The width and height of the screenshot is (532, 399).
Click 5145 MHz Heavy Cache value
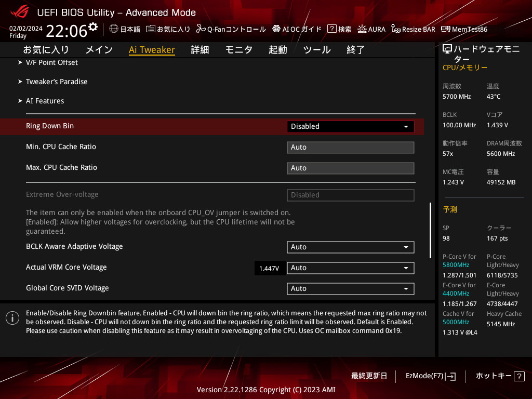pyautogui.click(x=501, y=324)
